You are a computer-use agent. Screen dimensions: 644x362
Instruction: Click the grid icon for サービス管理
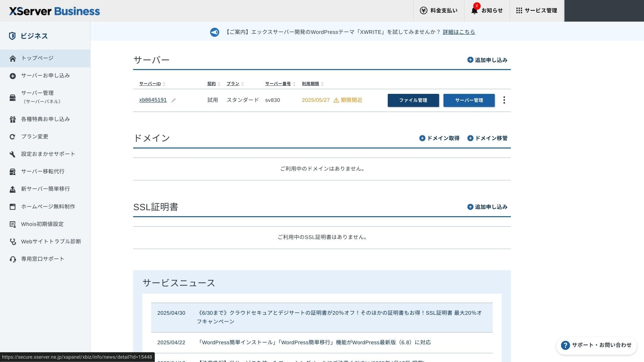point(519,10)
